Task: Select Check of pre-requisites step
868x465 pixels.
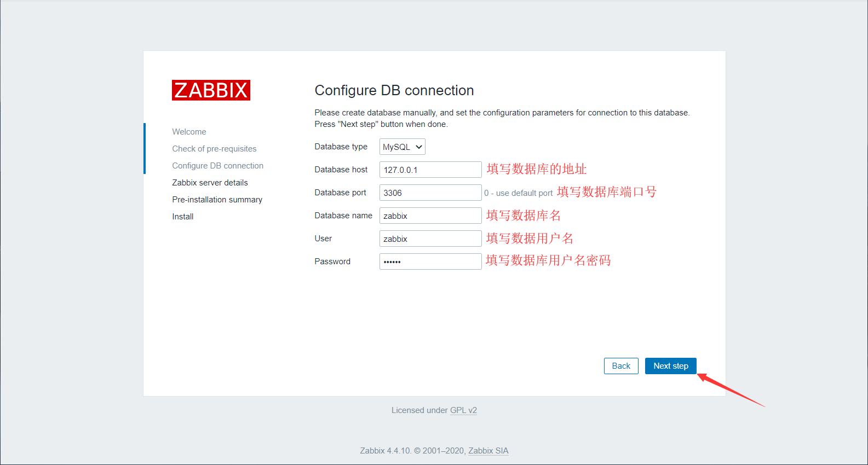Action: coord(214,149)
